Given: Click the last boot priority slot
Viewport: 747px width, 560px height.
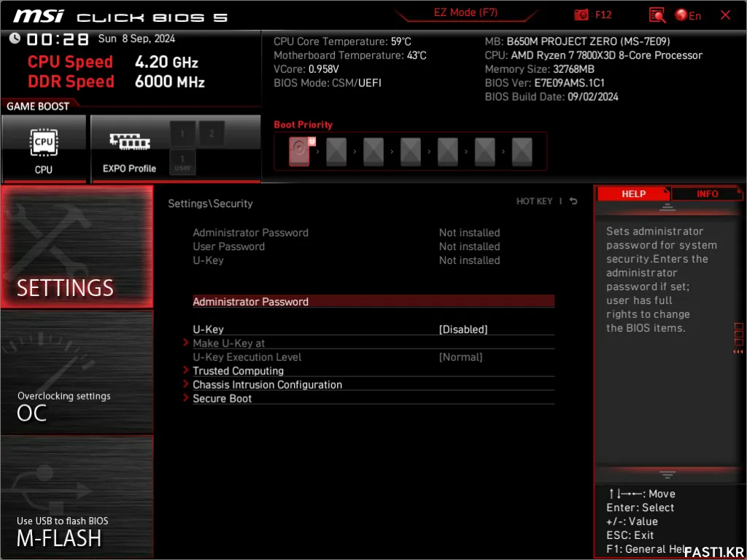Looking at the screenshot, I should click(x=522, y=152).
